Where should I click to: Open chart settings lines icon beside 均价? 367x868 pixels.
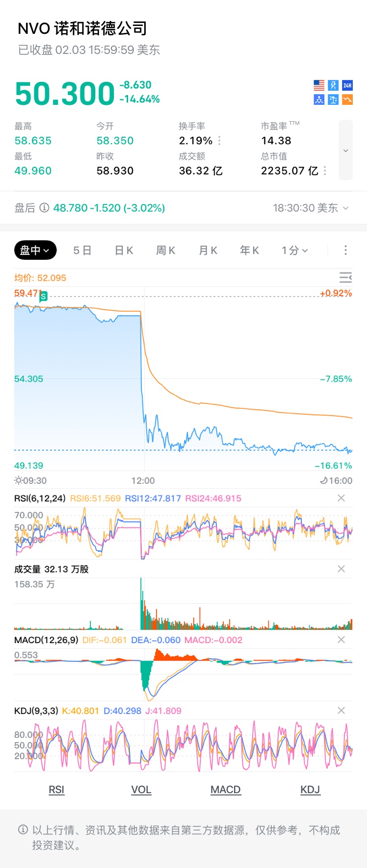click(345, 278)
